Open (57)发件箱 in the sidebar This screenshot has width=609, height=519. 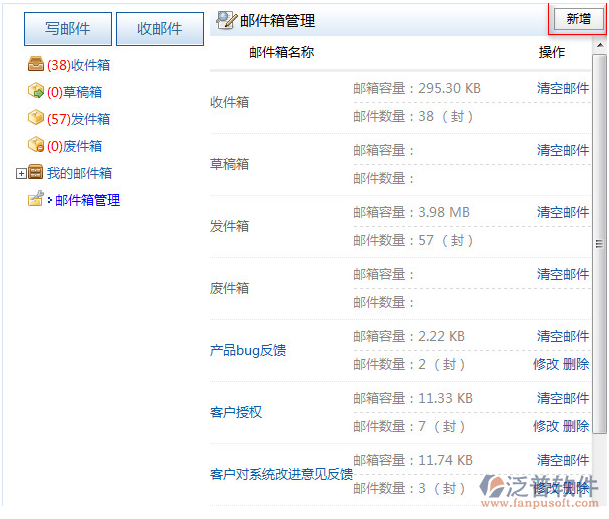point(78,119)
